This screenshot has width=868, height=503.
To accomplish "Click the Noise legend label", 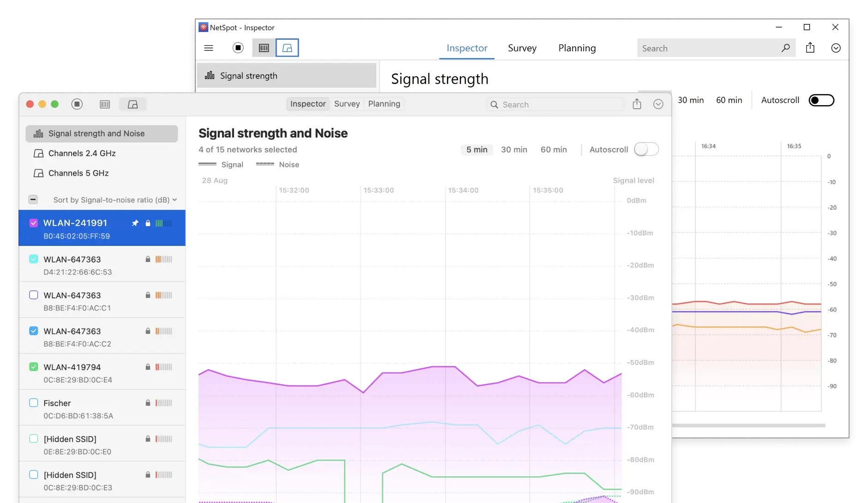I will [x=289, y=165].
